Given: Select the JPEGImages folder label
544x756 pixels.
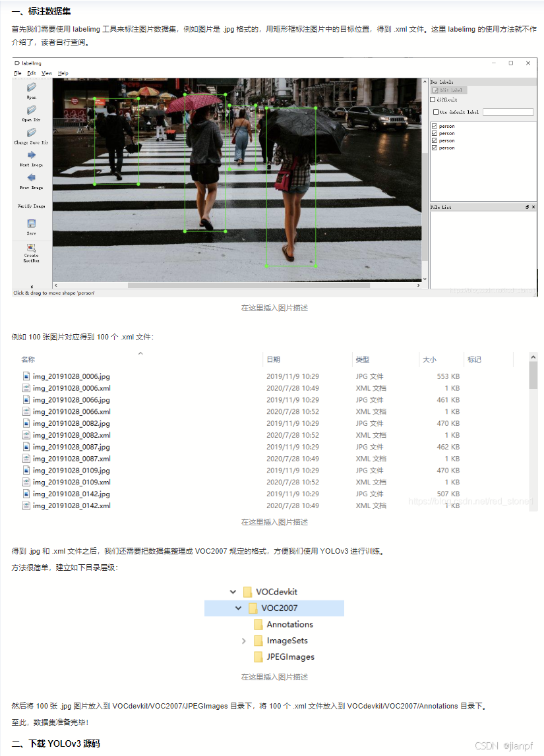Looking at the screenshot, I should coord(291,656).
